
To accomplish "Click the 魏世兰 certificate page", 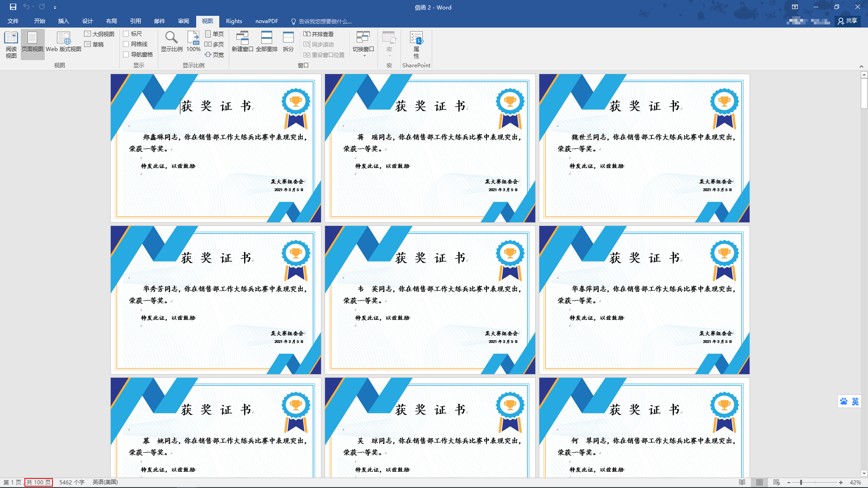I will tap(644, 148).
